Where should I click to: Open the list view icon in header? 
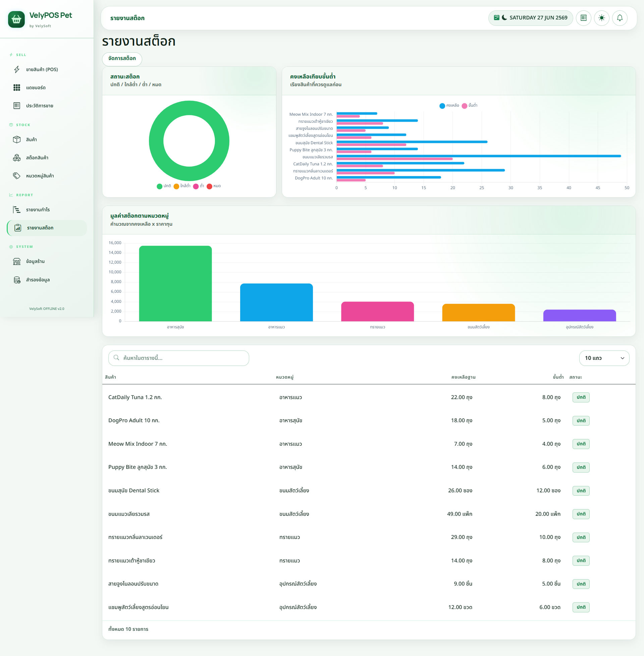(583, 18)
